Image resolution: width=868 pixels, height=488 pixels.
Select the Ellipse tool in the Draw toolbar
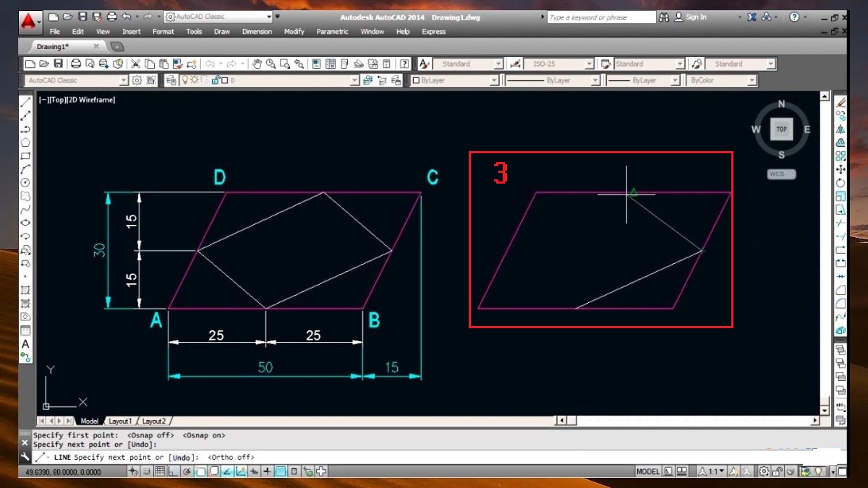click(25, 222)
